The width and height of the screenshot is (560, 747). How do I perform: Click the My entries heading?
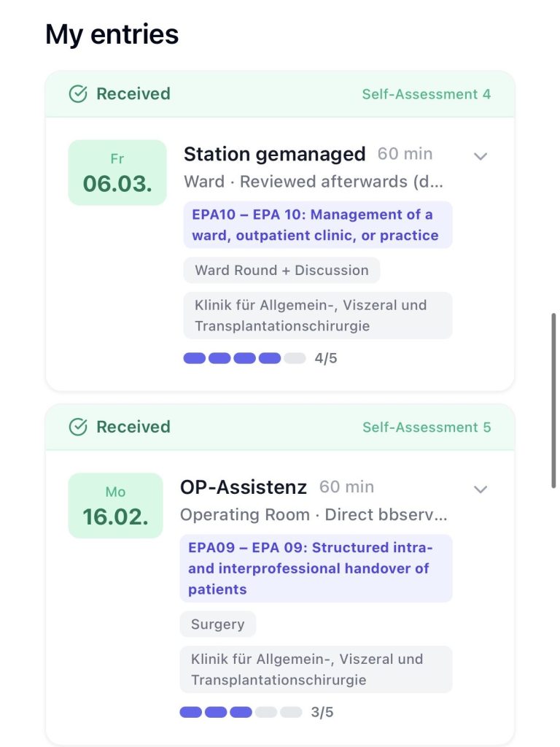pos(112,34)
